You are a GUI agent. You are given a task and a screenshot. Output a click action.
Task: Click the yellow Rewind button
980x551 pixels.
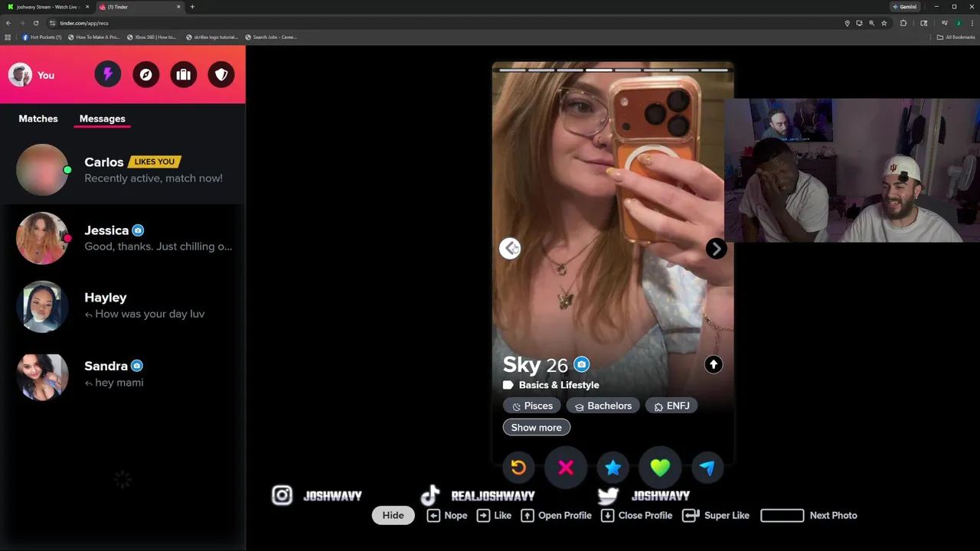pyautogui.click(x=518, y=468)
